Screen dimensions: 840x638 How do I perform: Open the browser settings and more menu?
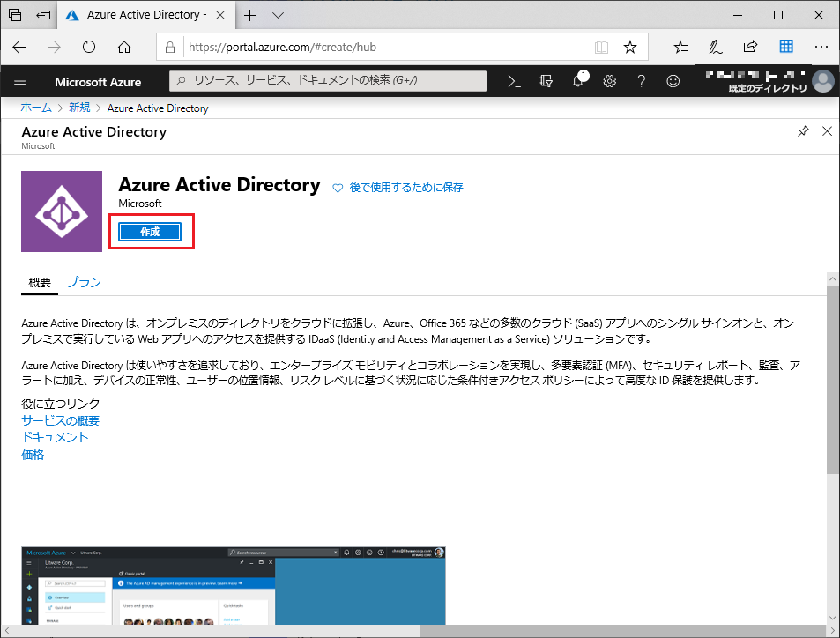821,47
